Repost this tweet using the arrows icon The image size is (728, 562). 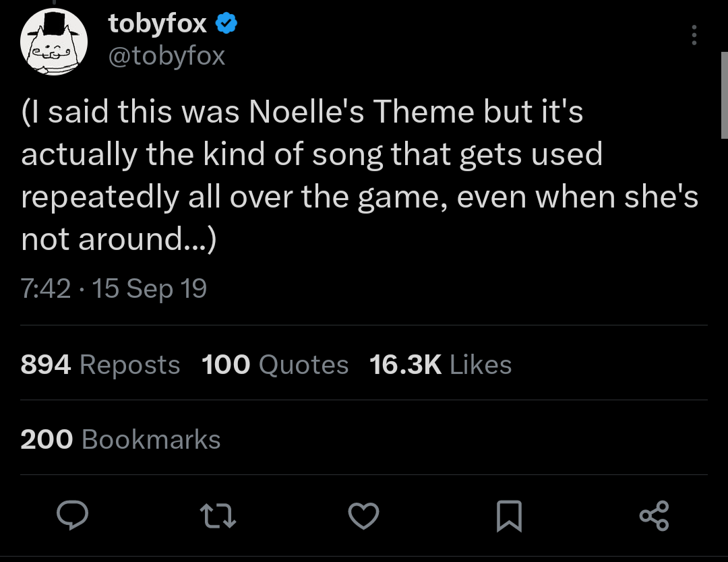pos(218,516)
